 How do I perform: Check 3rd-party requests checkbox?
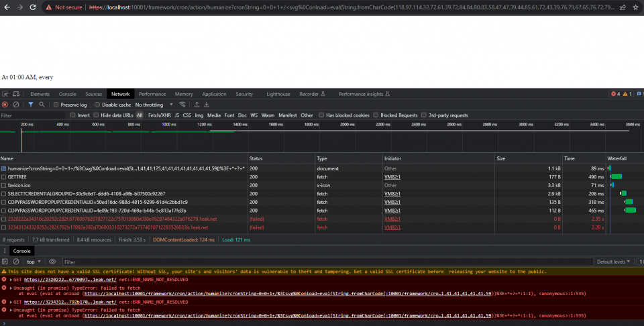424,115
